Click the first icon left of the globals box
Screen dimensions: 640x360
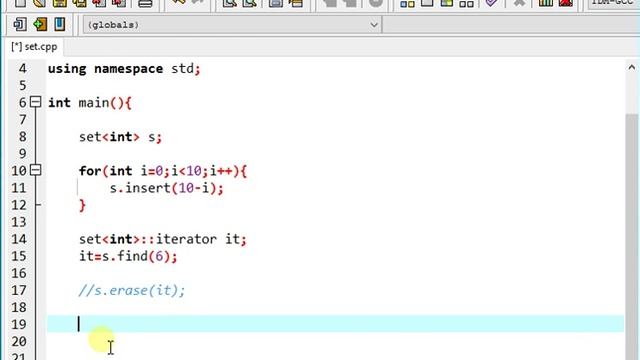tap(20, 24)
